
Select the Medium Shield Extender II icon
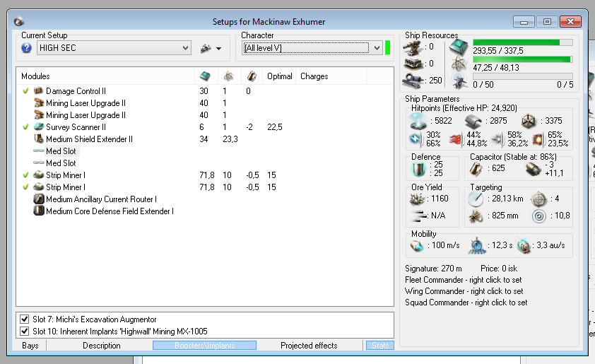click(38, 139)
